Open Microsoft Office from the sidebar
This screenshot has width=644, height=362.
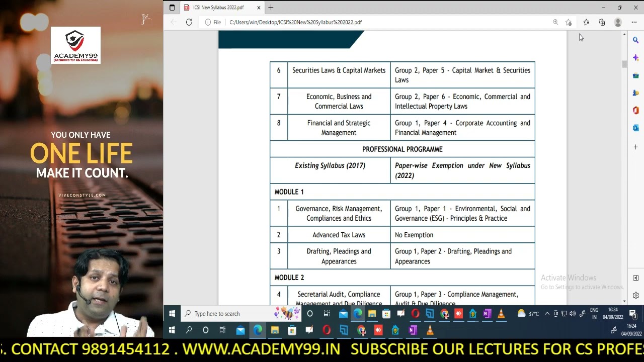[636, 111]
